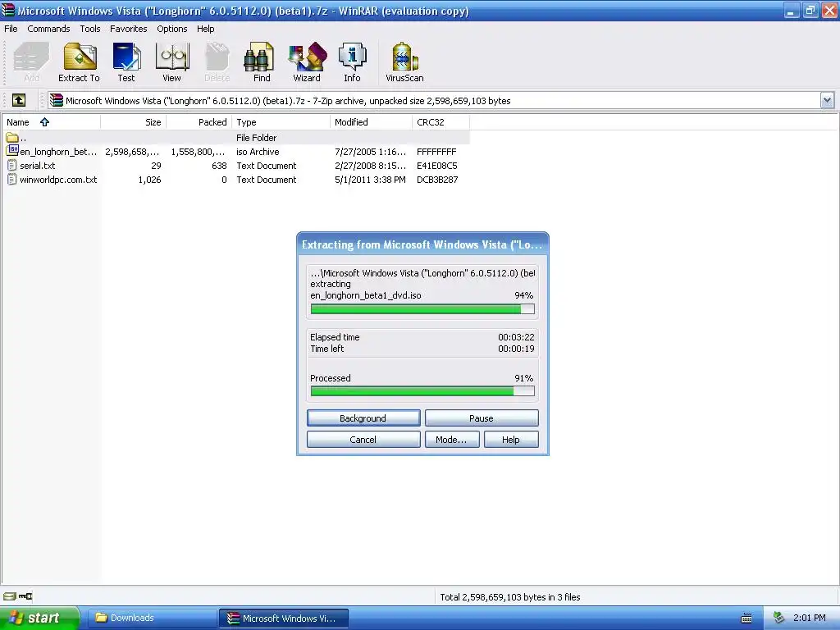Open the Tools menu
The height and width of the screenshot is (630, 840).
90,29
